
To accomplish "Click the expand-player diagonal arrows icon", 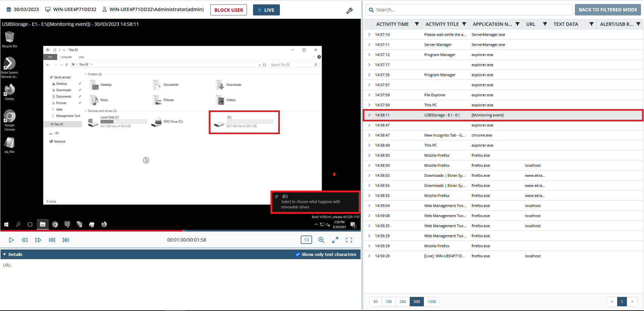I will tap(335, 240).
